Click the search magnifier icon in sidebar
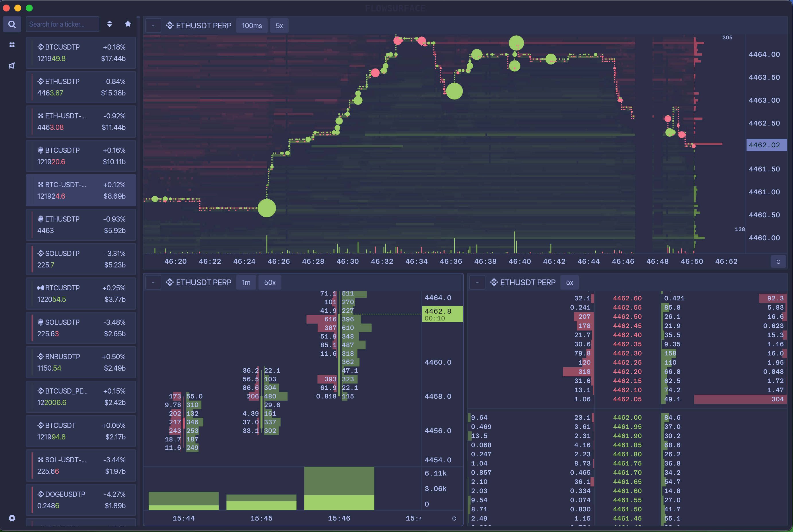This screenshot has height=532, width=793. coord(12,24)
